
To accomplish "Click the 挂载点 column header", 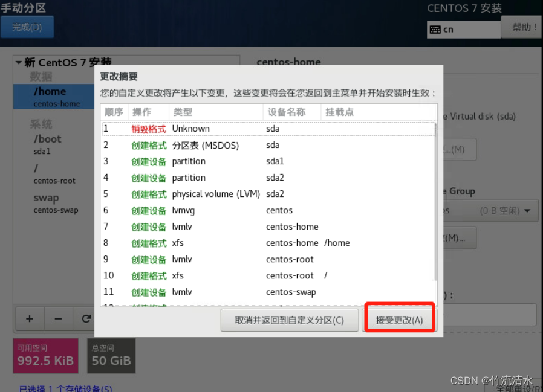I will coord(378,112).
